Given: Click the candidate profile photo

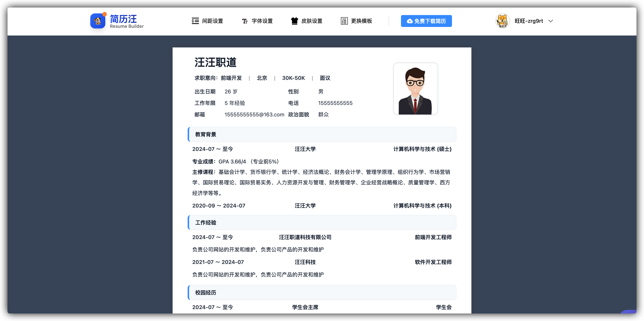Looking at the screenshot, I should click(415, 89).
